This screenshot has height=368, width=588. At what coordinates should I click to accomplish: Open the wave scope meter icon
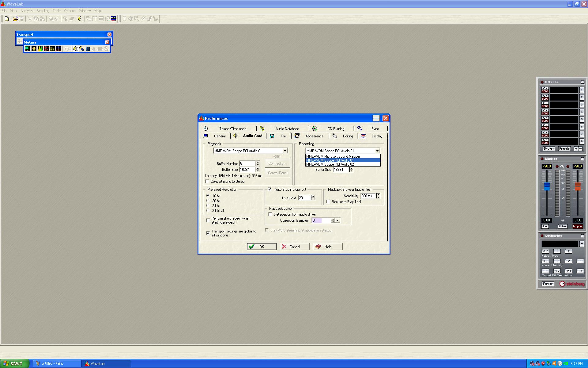click(x=58, y=49)
